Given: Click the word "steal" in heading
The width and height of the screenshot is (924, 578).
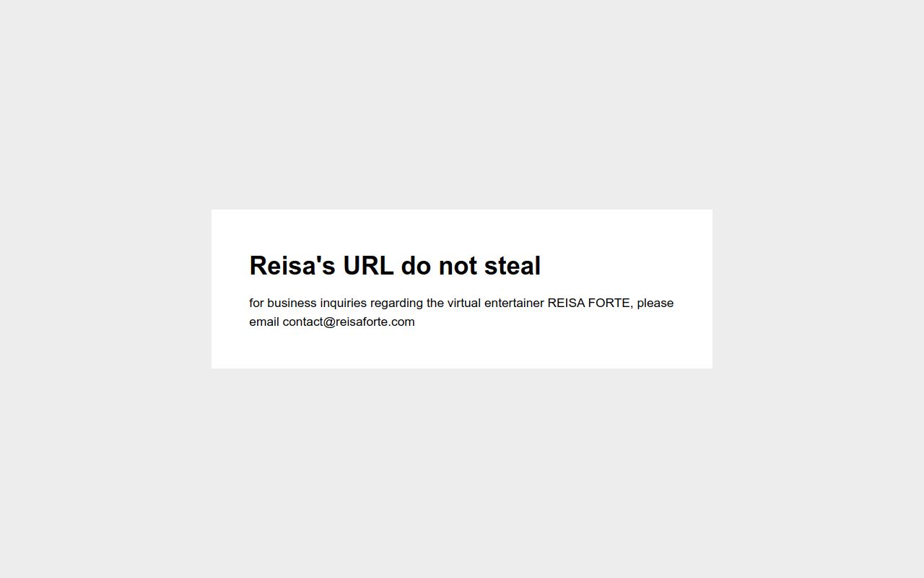Looking at the screenshot, I should click(513, 266).
